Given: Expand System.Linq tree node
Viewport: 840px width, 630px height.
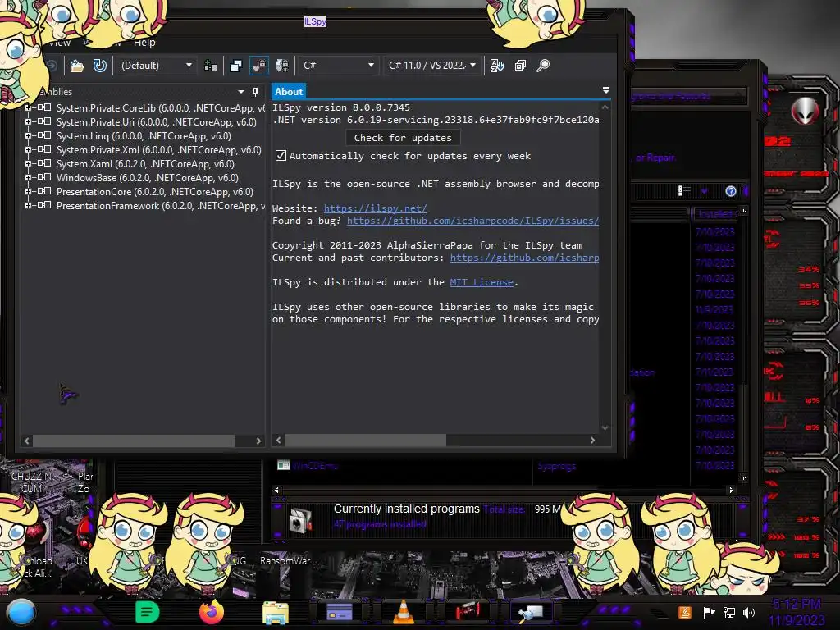Looking at the screenshot, I should pyautogui.click(x=28, y=135).
